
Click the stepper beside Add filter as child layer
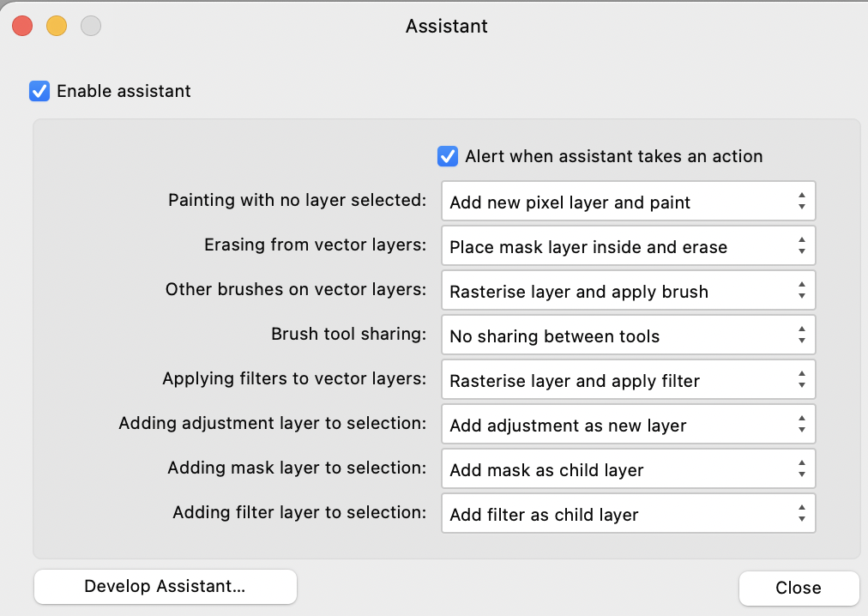click(801, 513)
